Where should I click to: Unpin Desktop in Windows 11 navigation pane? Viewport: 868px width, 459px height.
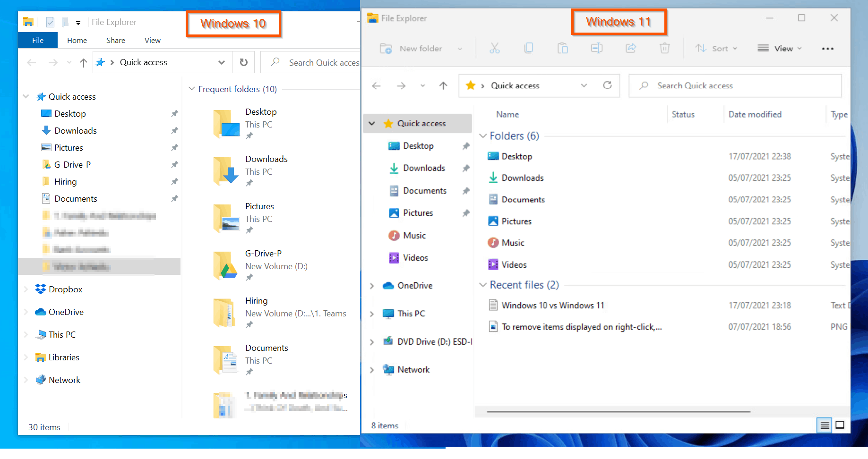466,146
